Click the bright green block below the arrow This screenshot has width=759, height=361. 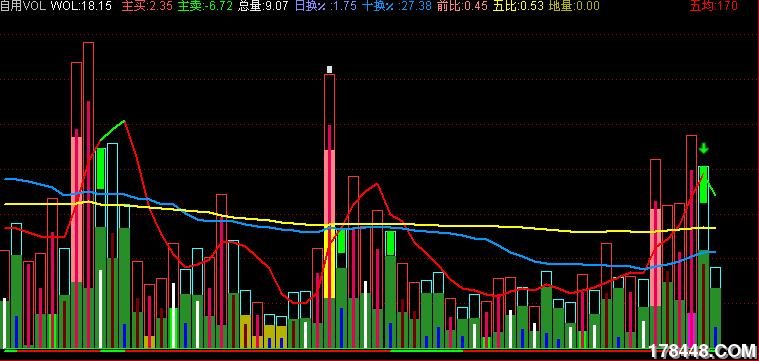704,184
